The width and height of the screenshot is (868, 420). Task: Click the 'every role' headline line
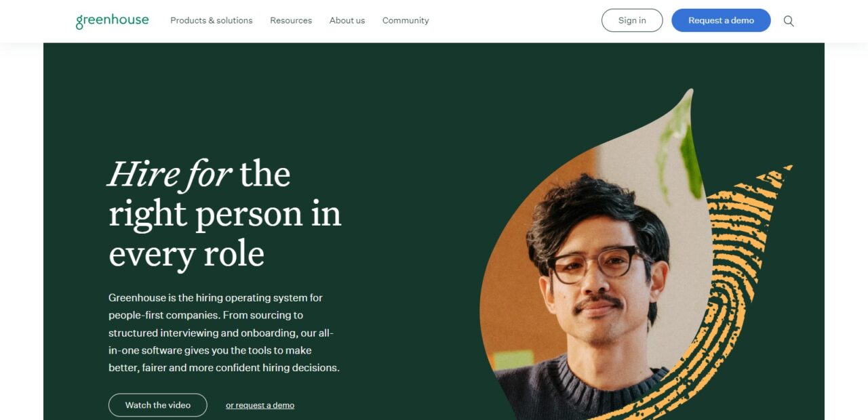click(x=186, y=254)
